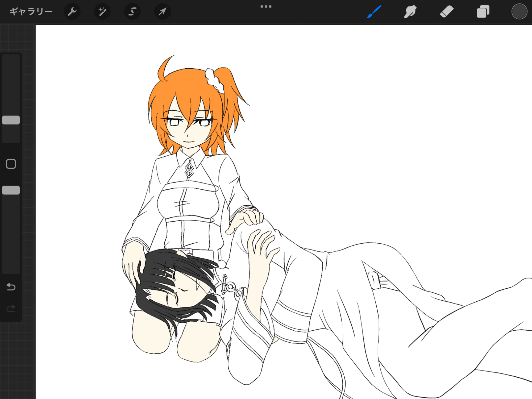Screen dimensions: 532x399
Task: Open the three-dot menu at top center
Action: [x=266, y=7]
